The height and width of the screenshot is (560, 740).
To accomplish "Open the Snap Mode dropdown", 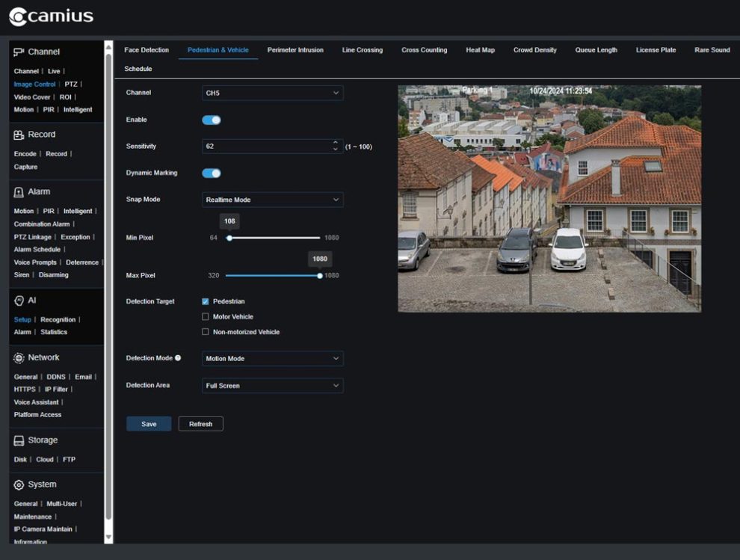I will click(271, 200).
